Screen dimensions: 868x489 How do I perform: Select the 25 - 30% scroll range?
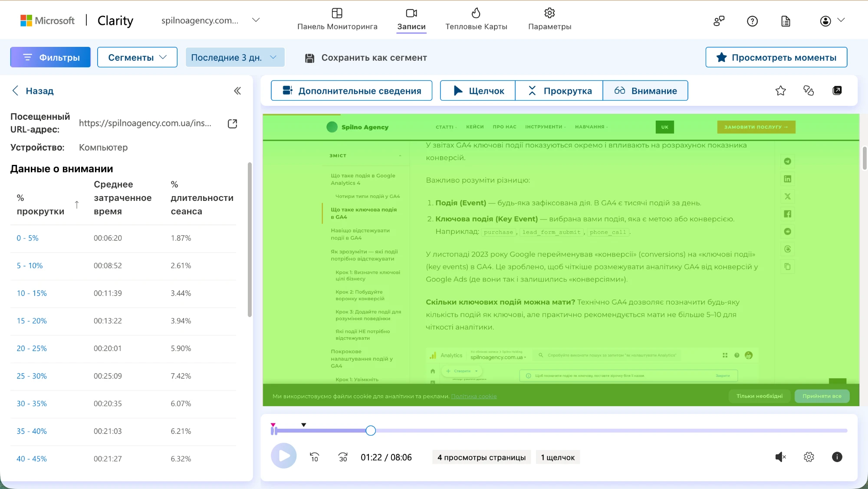pyautogui.click(x=32, y=376)
